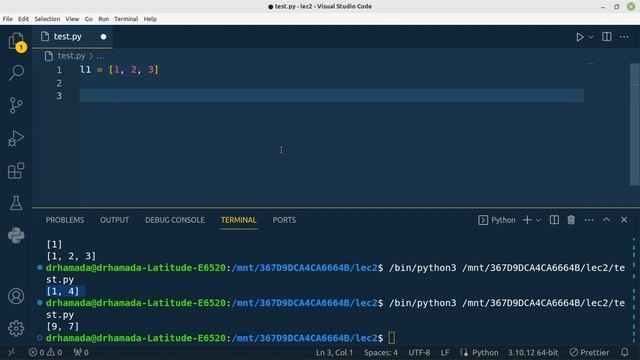Click the unsaved dot on test.py tab
Image resolution: width=640 pixels, height=360 pixels.
tap(103, 37)
